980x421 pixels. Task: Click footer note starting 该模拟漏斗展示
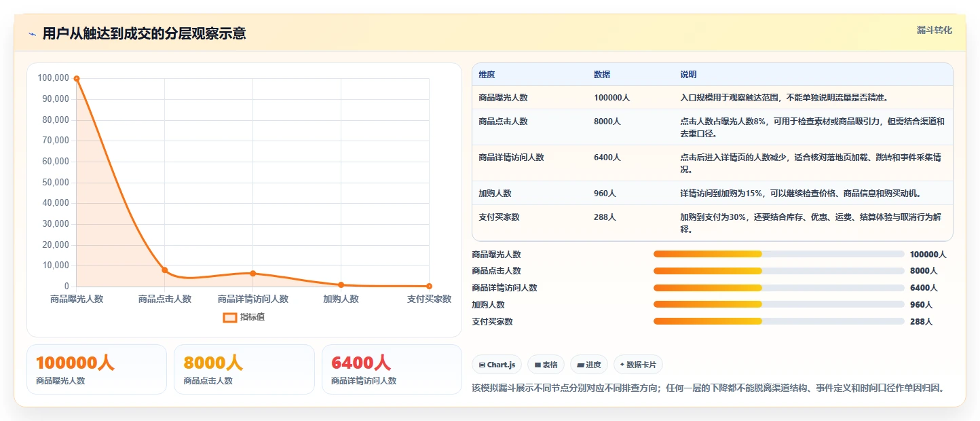pos(708,388)
